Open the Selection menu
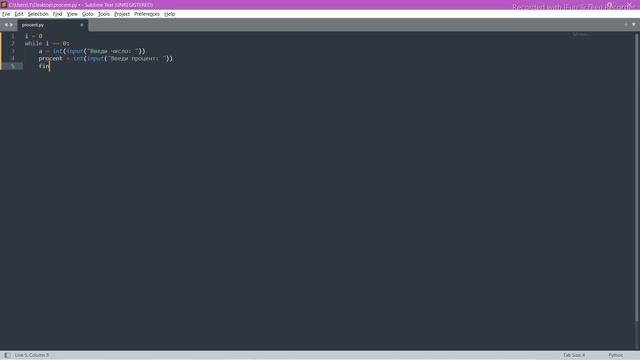The image size is (640, 360). (38, 14)
